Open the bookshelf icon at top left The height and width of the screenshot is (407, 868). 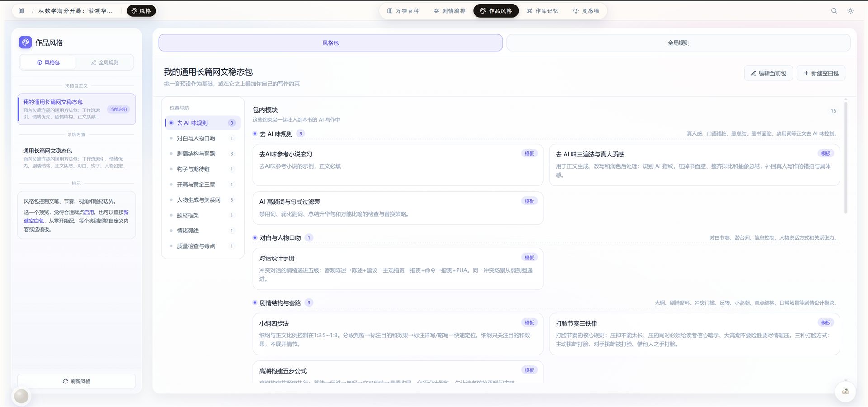click(x=21, y=11)
